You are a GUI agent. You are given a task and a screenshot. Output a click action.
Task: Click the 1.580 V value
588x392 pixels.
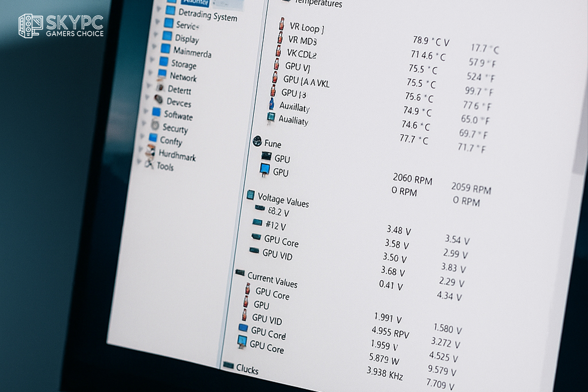click(x=447, y=329)
